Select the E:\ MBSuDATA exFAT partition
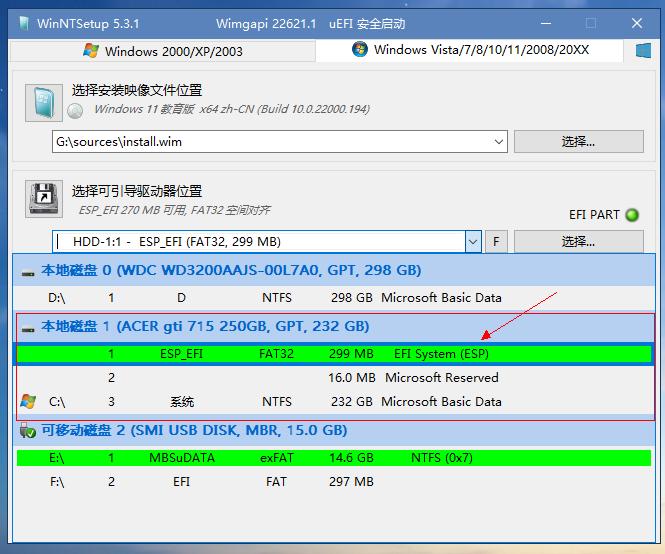This screenshot has height=554, width=665. (334, 458)
